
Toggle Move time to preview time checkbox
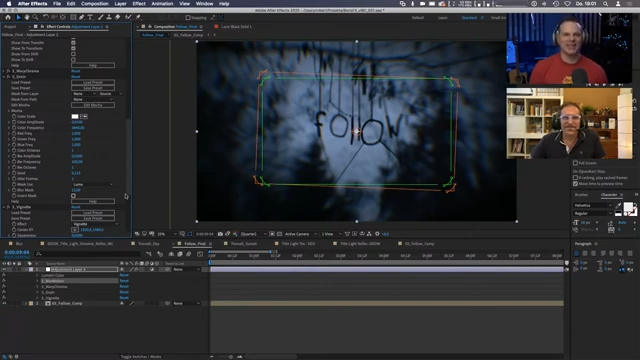[575, 184]
